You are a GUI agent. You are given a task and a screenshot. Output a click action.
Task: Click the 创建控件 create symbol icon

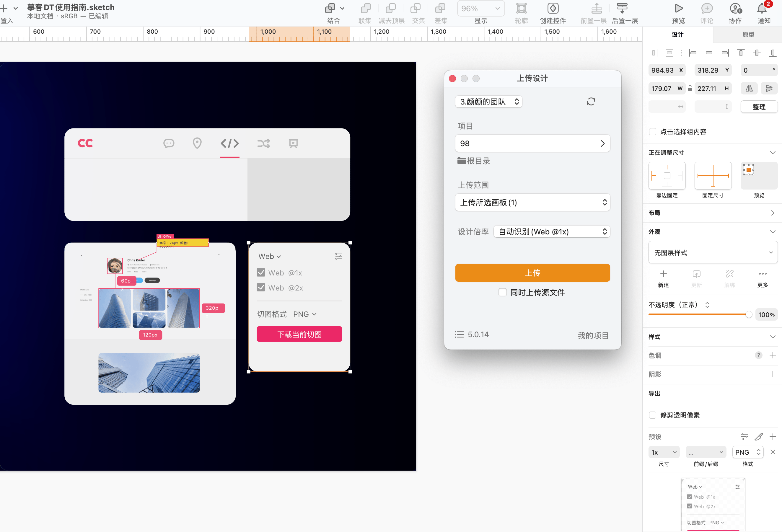pyautogui.click(x=552, y=8)
